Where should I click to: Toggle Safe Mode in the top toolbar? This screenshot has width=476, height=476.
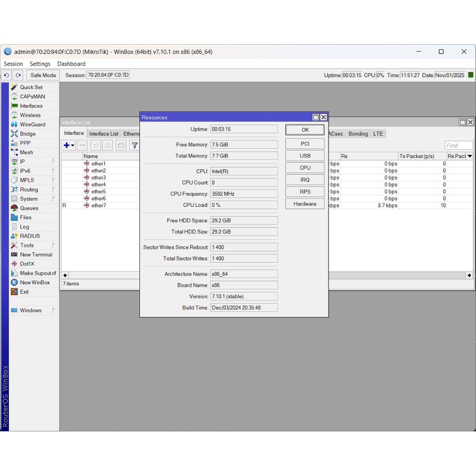point(43,75)
